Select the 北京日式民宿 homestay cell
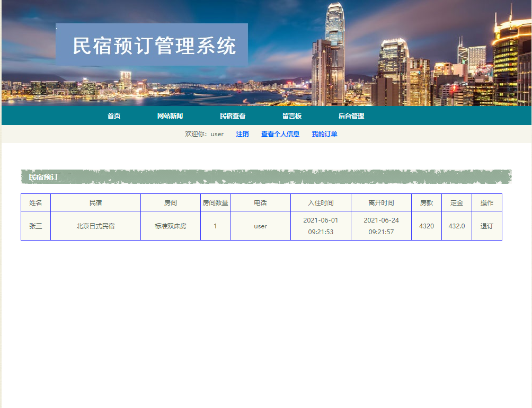The width and height of the screenshot is (532, 408). [x=95, y=226]
